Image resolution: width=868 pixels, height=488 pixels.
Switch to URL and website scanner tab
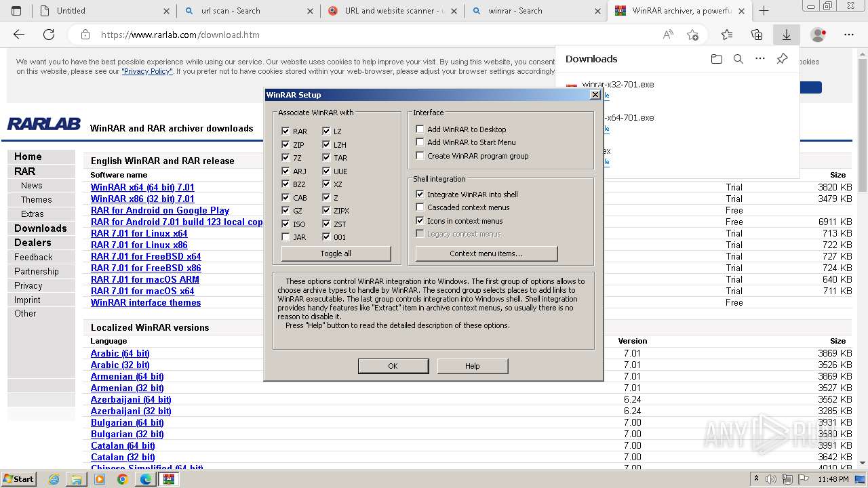click(393, 11)
